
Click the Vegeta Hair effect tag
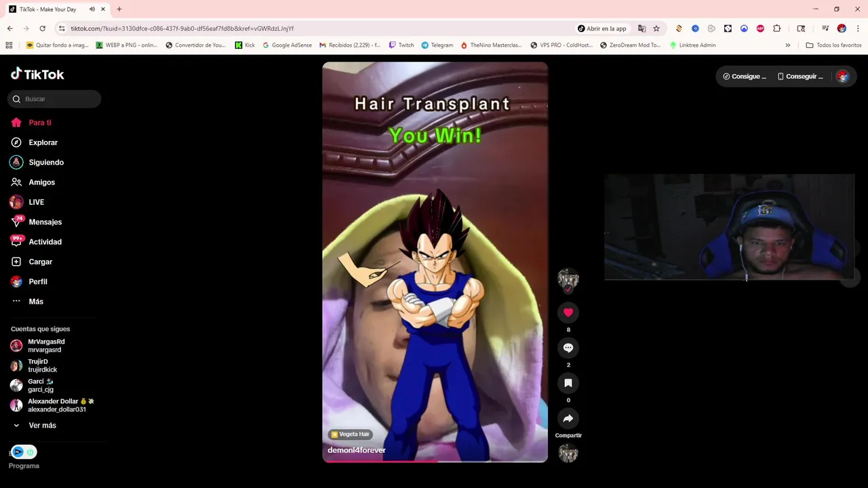pyautogui.click(x=351, y=434)
